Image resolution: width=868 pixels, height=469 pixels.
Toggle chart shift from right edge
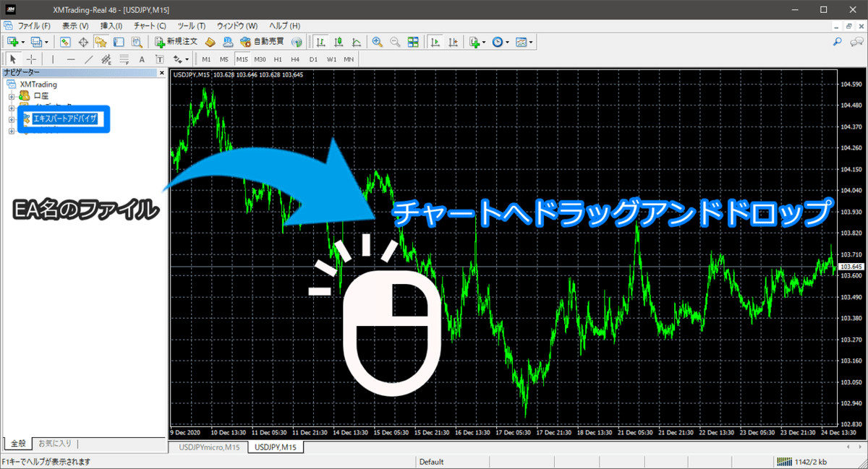tap(454, 41)
